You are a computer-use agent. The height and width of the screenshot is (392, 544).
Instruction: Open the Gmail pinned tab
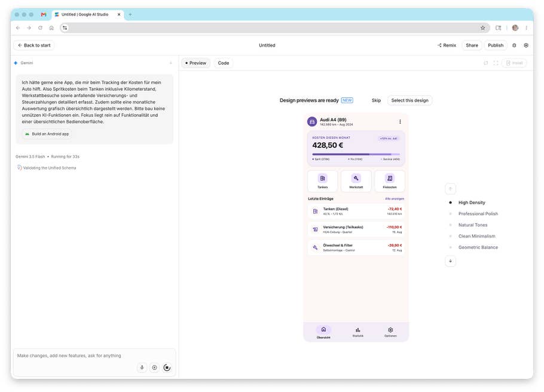(44, 14)
